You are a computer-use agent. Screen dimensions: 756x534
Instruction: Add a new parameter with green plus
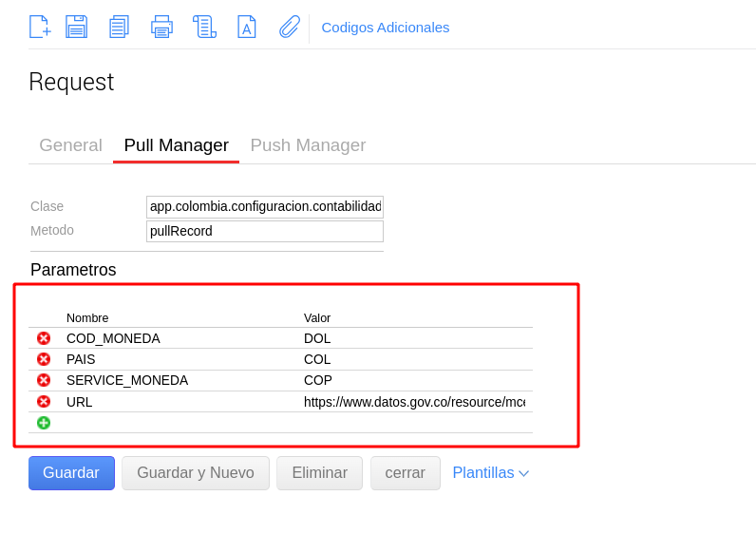44,423
